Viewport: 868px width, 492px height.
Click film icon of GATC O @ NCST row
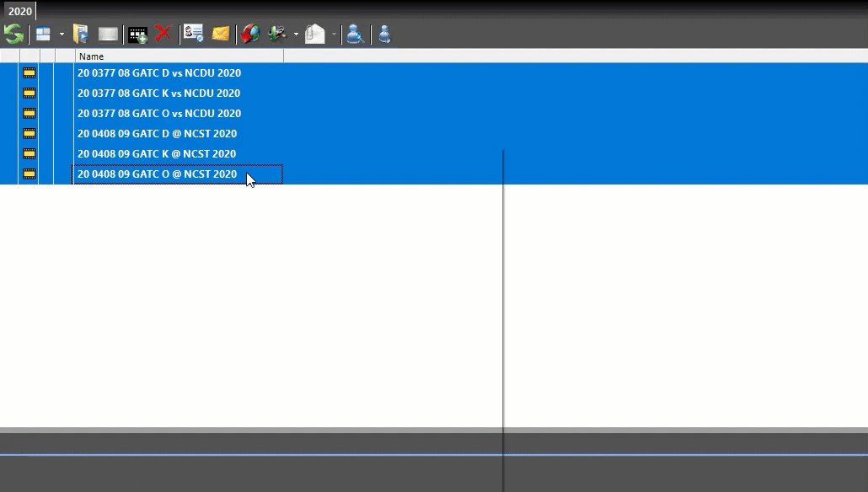click(x=29, y=174)
